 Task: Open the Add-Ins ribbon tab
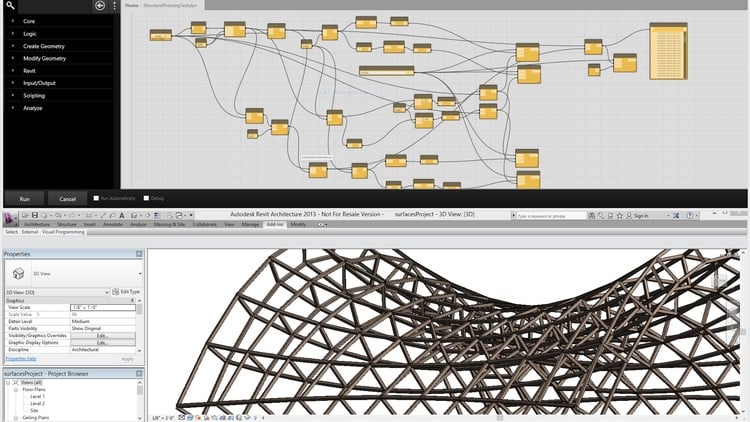tap(273, 225)
